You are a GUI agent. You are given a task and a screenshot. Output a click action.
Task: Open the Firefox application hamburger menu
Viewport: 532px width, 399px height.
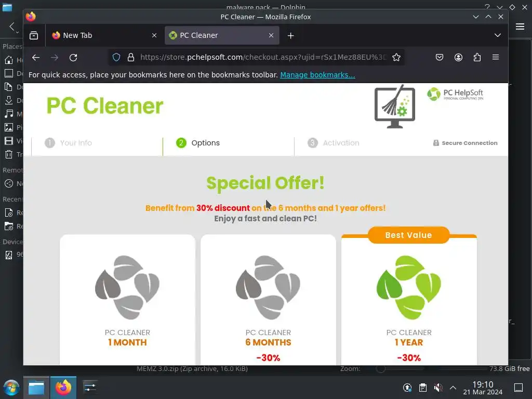(496, 57)
